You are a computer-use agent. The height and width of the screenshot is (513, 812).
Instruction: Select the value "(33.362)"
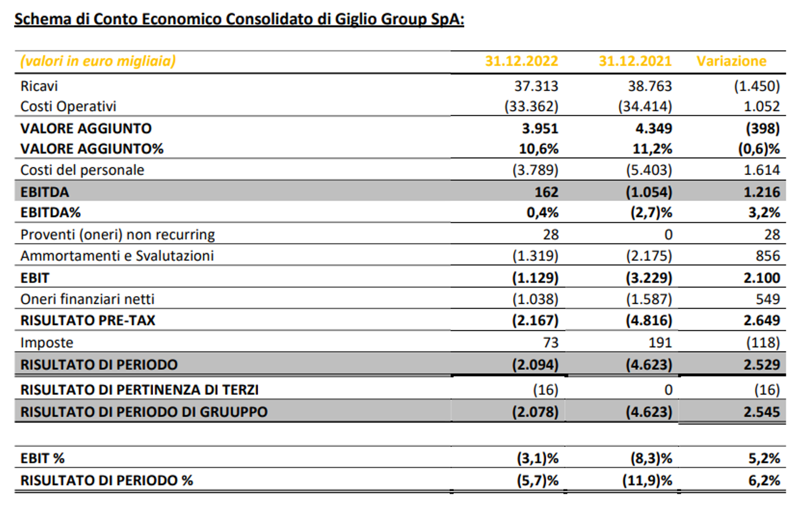click(x=531, y=106)
